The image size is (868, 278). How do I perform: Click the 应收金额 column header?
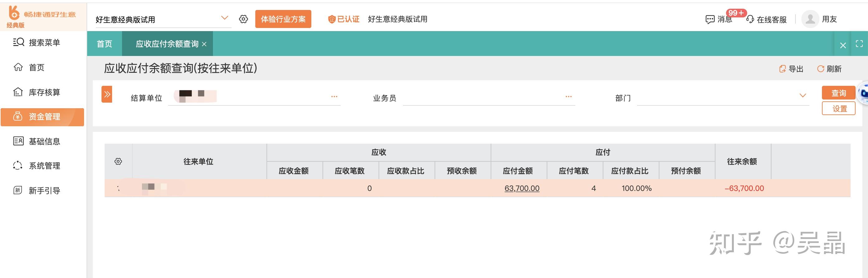coord(294,171)
